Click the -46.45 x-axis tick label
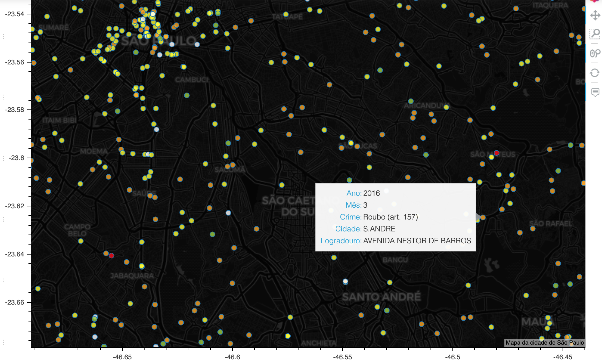This screenshot has width=602, height=364. (x=563, y=357)
